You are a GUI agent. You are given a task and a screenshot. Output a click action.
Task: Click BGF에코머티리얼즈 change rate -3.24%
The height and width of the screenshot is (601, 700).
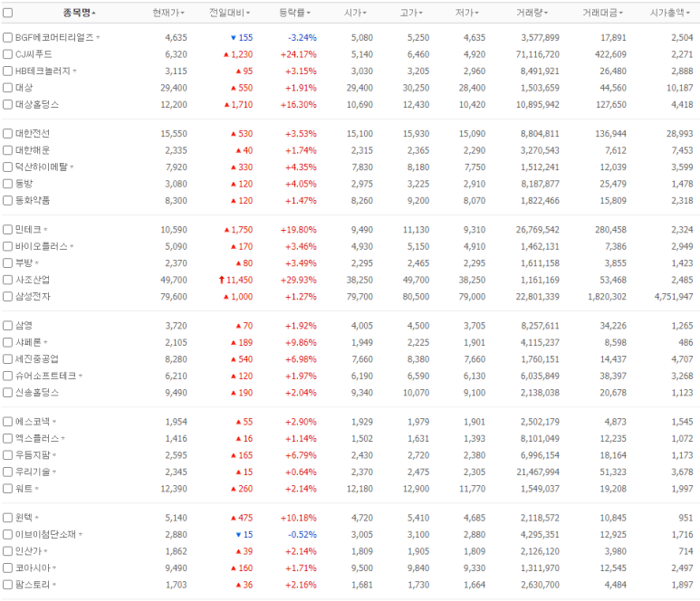[x=302, y=38]
